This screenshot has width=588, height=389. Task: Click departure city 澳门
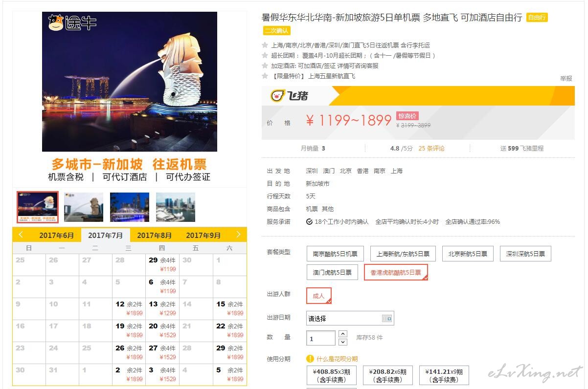tap(329, 171)
